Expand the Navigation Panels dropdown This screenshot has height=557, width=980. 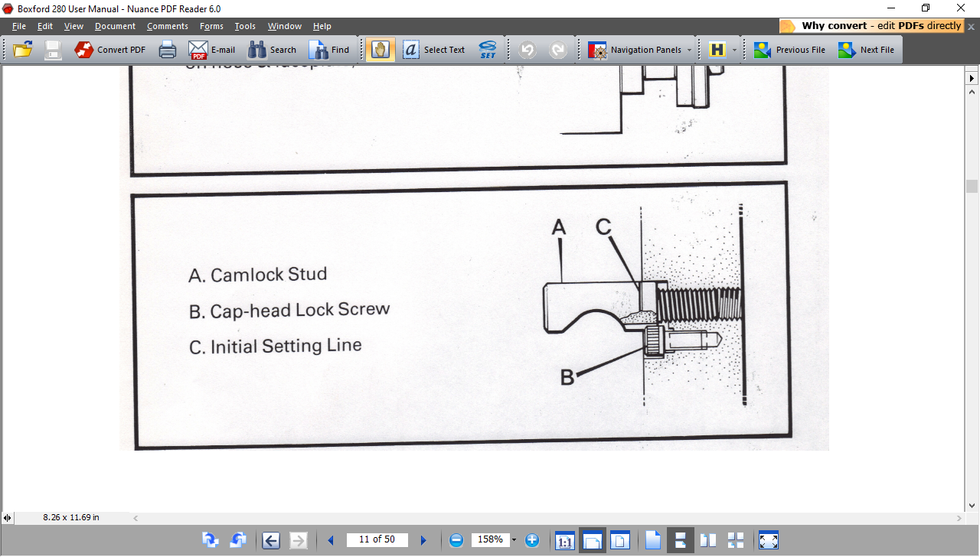click(689, 50)
